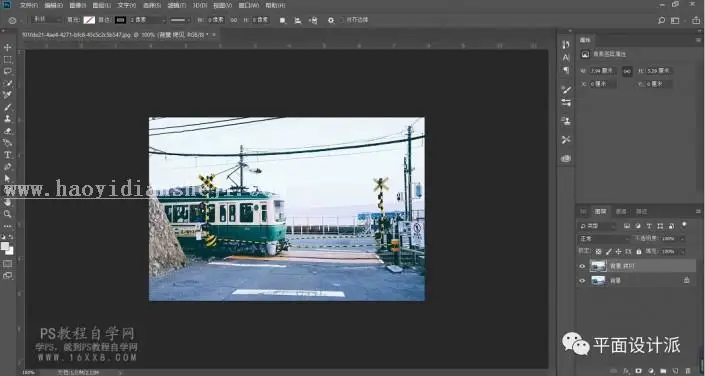
Task: Click the lock icon on the 背景 layer
Action: [687, 280]
